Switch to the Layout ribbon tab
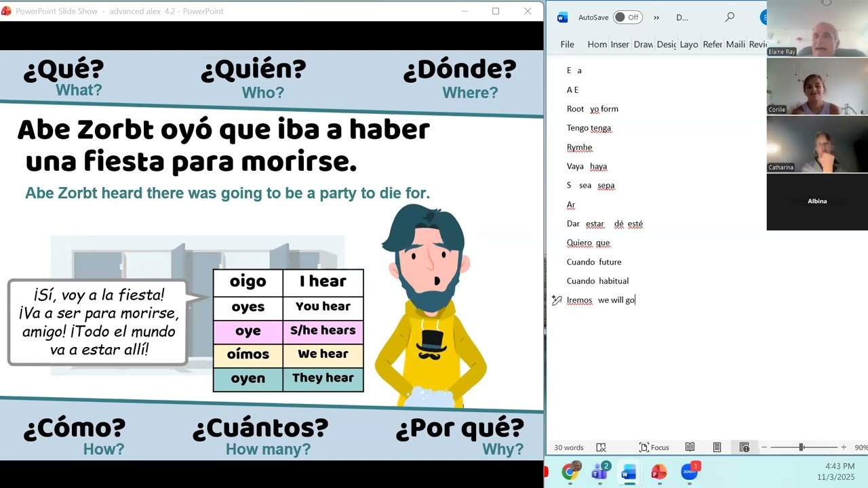 pyautogui.click(x=689, y=44)
